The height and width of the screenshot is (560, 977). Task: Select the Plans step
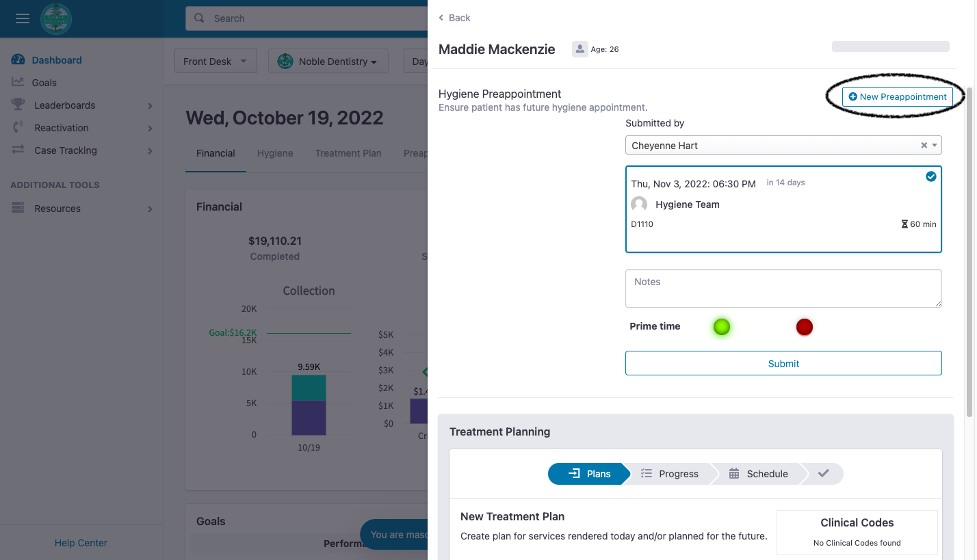(x=588, y=473)
